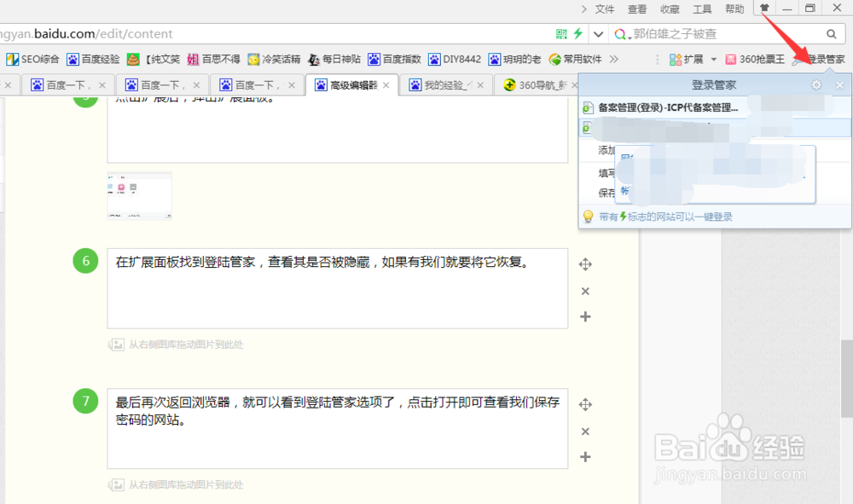Image resolution: width=853 pixels, height=504 pixels.
Task: Open the 常用软件 bookmark
Action: click(x=576, y=59)
